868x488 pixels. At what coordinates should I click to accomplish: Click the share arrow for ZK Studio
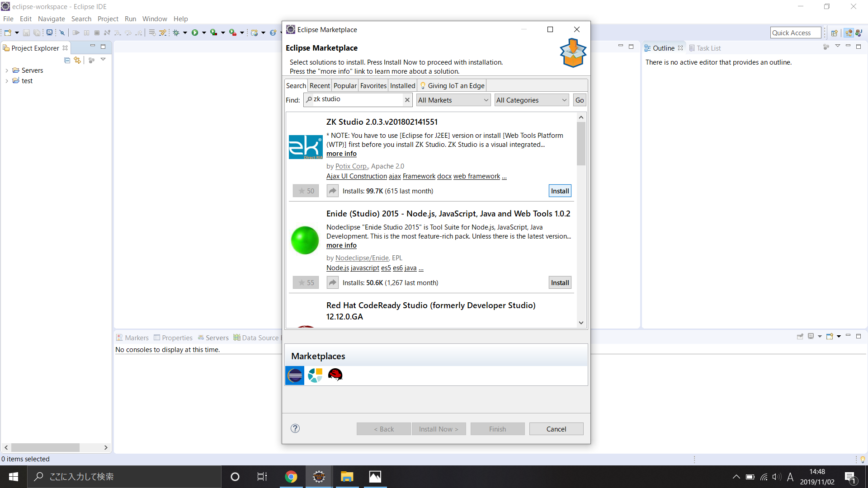pos(332,191)
